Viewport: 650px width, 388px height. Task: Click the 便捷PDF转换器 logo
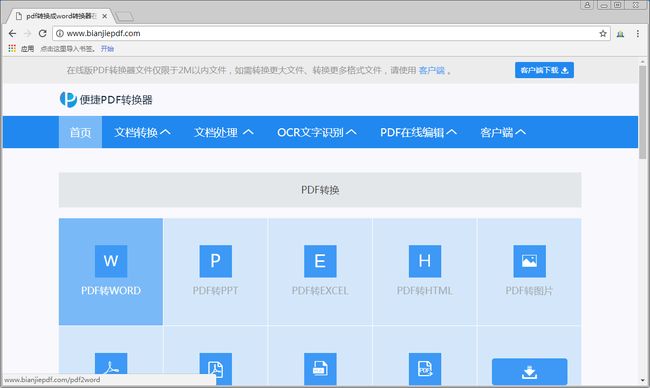(106, 99)
